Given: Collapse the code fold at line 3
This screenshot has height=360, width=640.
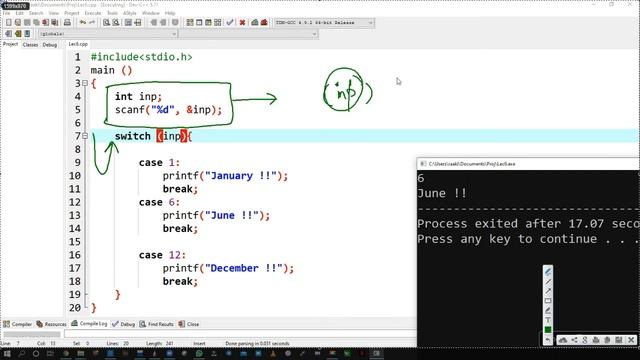Looking at the screenshot, I should tap(85, 83).
